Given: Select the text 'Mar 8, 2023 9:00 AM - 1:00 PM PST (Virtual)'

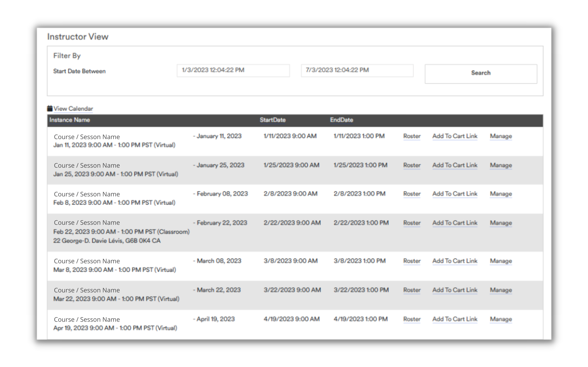Looking at the screenshot, I should (x=115, y=270).
